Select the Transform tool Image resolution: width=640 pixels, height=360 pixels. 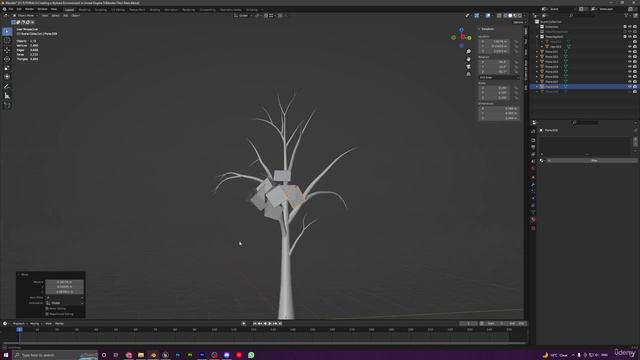coord(7,77)
